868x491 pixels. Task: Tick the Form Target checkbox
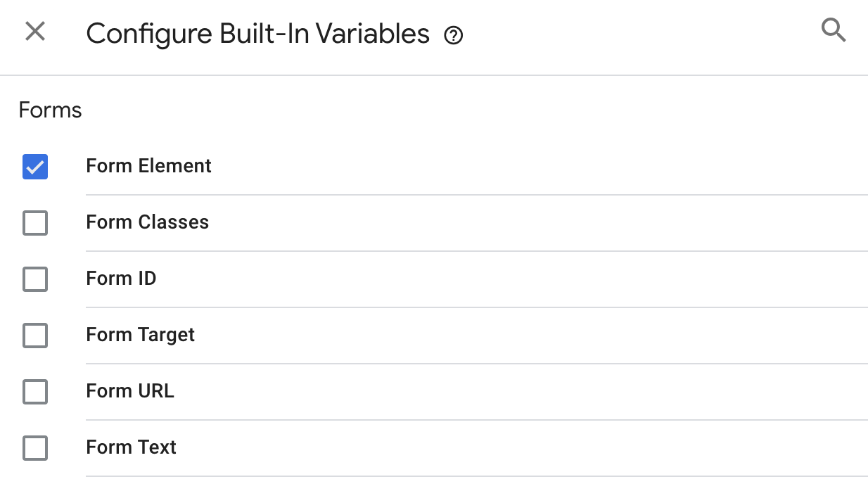(35, 336)
